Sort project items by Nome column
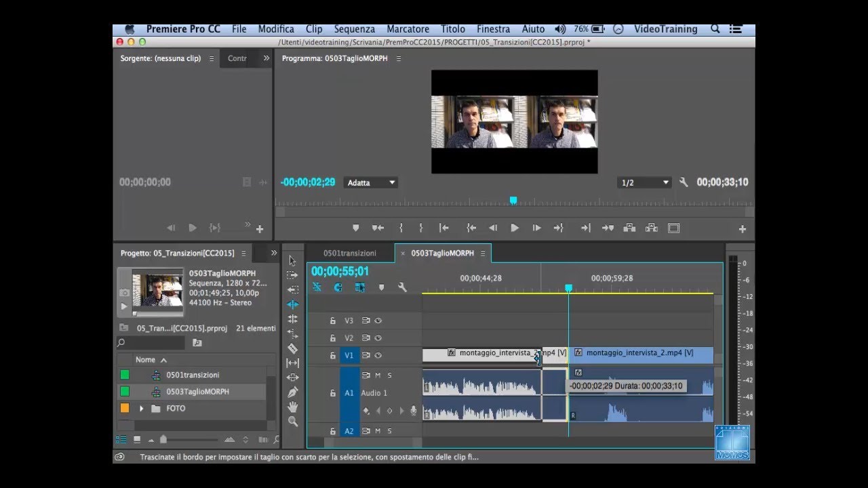 click(x=145, y=360)
